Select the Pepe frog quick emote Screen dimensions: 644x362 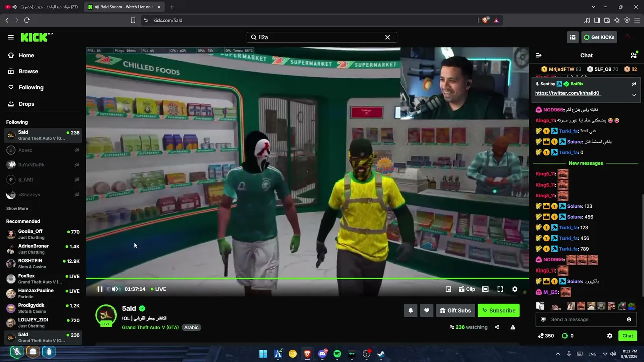click(x=632, y=306)
